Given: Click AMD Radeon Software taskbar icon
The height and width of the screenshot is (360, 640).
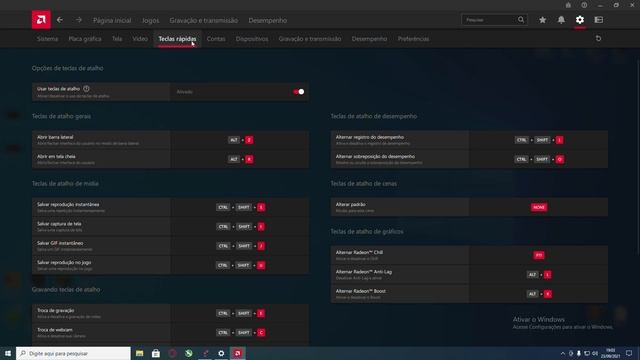Looking at the screenshot, I should 238,353.
